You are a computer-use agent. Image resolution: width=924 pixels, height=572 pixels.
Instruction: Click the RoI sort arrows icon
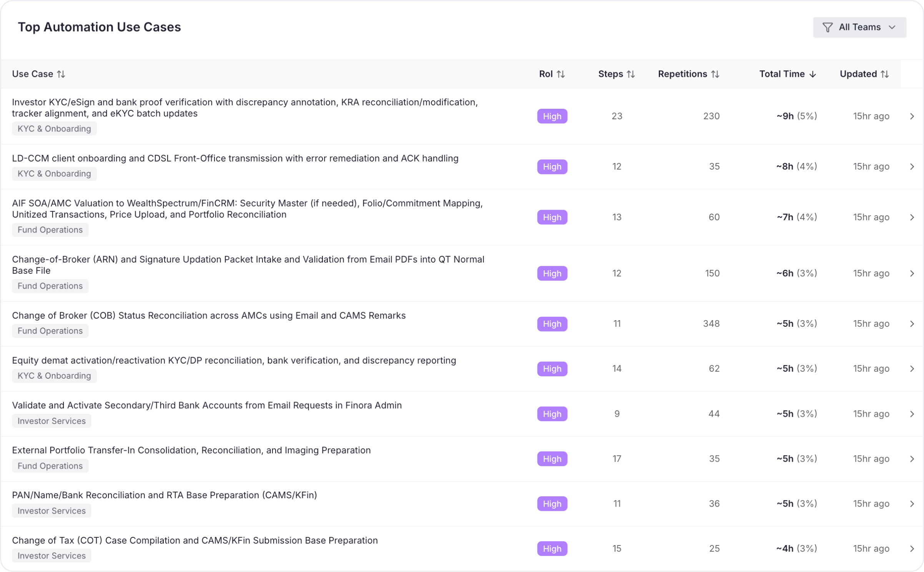pos(561,74)
